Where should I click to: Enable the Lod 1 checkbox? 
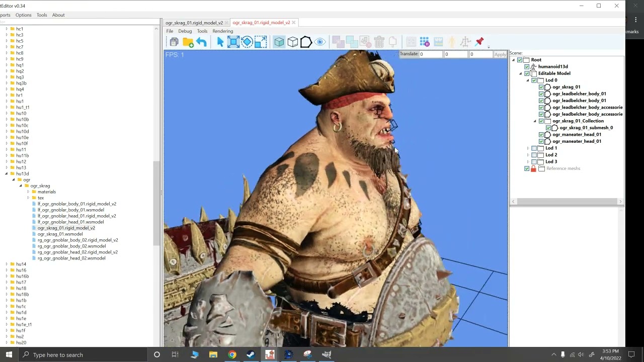(x=534, y=148)
